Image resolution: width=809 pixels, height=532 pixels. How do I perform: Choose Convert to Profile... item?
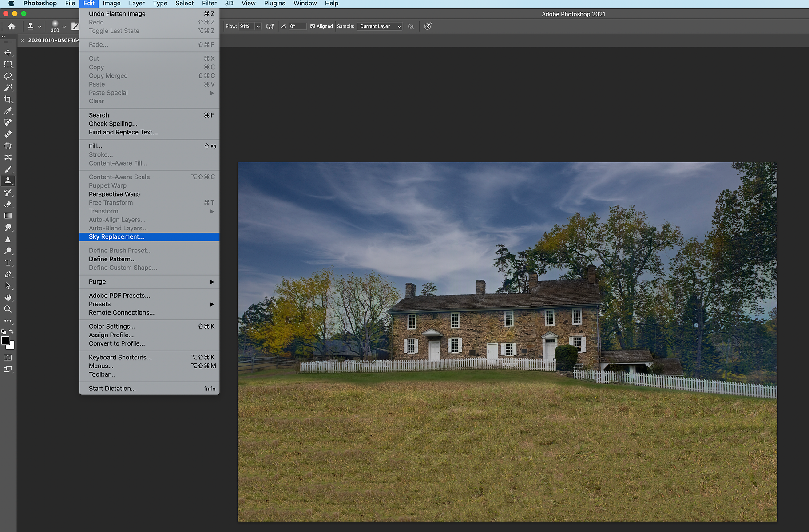click(x=149, y=343)
